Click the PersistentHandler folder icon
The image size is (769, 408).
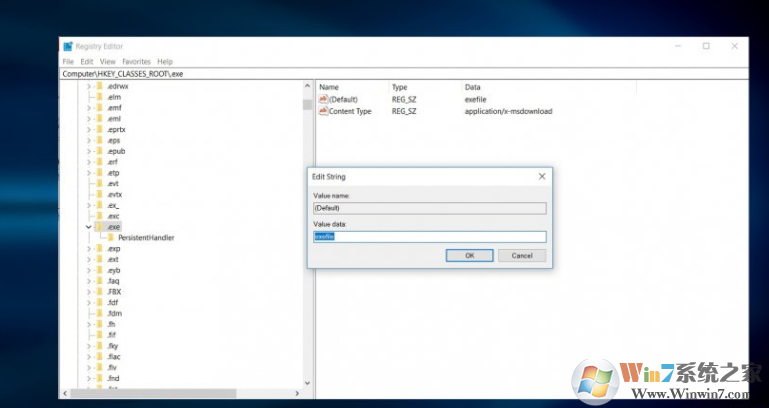click(111, 238)
